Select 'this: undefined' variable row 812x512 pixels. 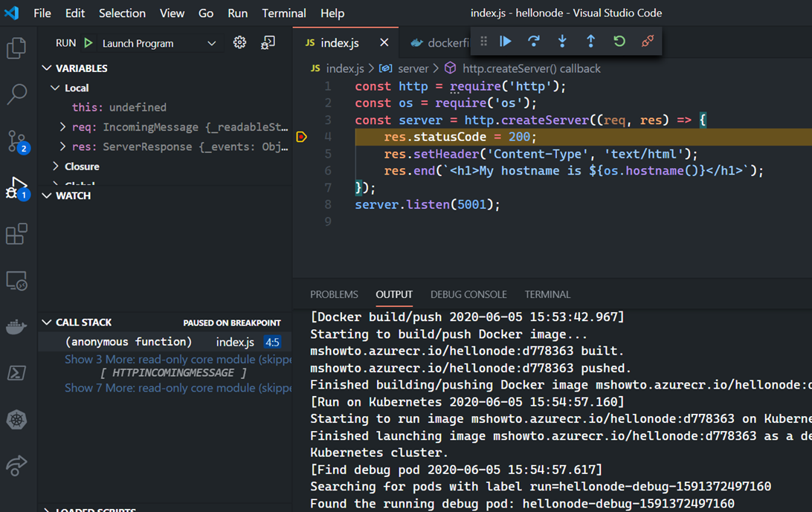(165, 107)
